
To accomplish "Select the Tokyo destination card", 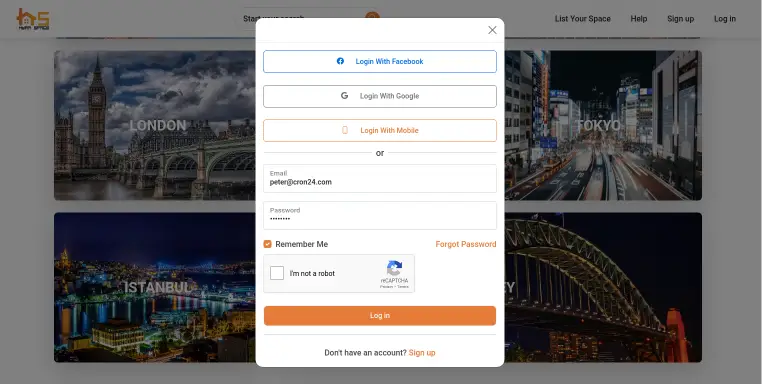I will click(603, 125).
